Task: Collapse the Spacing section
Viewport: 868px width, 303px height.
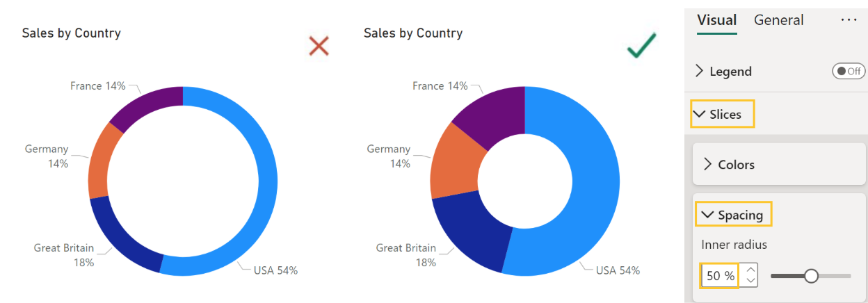Action: 733,215
